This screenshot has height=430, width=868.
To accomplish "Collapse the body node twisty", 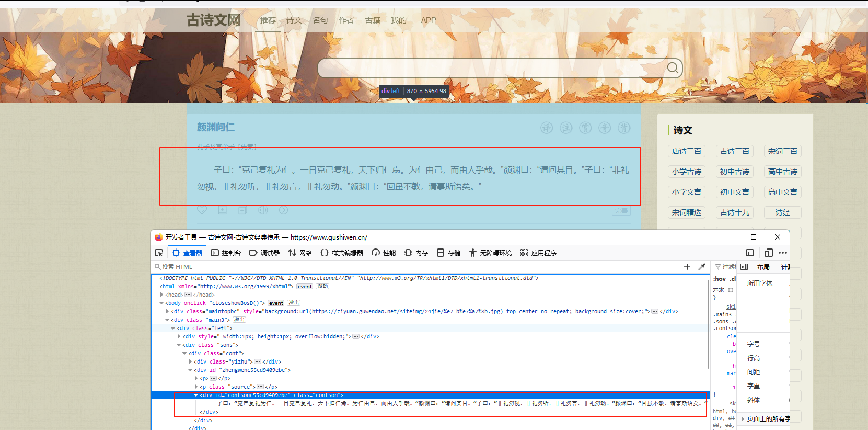I will [x=161, y=303].
